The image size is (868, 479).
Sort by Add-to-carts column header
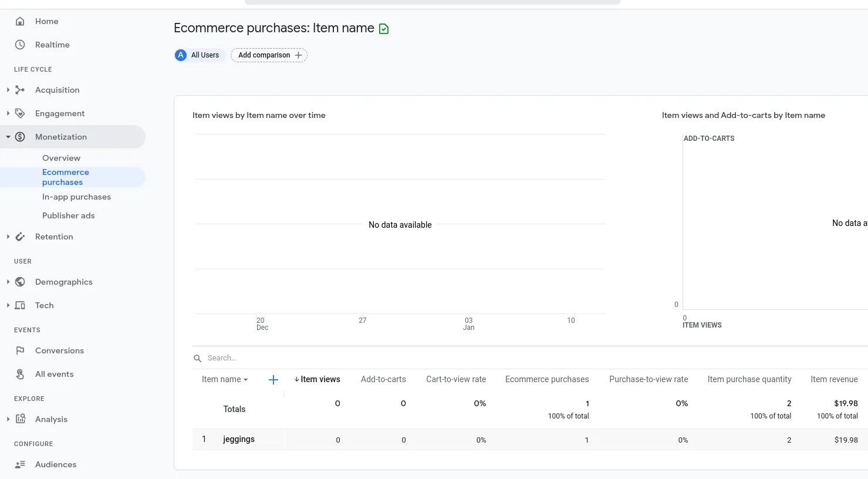pyautogui.click(x=383, y=379)
